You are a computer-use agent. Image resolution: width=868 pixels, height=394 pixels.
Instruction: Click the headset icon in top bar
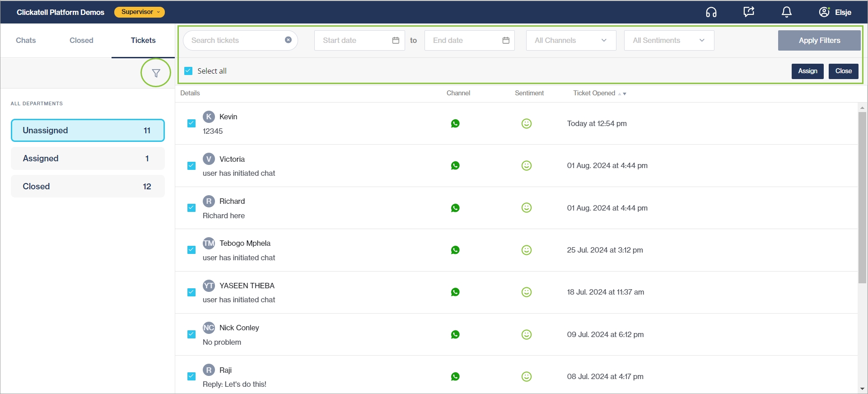(711, 12)
